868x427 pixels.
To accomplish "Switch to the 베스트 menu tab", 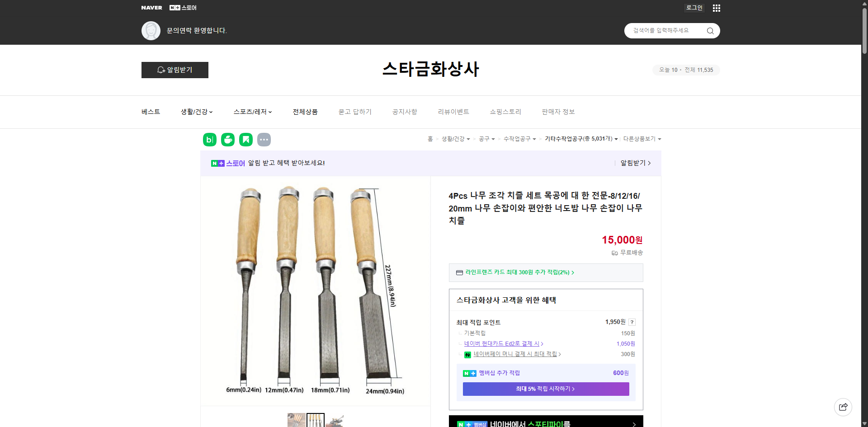I will (150, 112).
